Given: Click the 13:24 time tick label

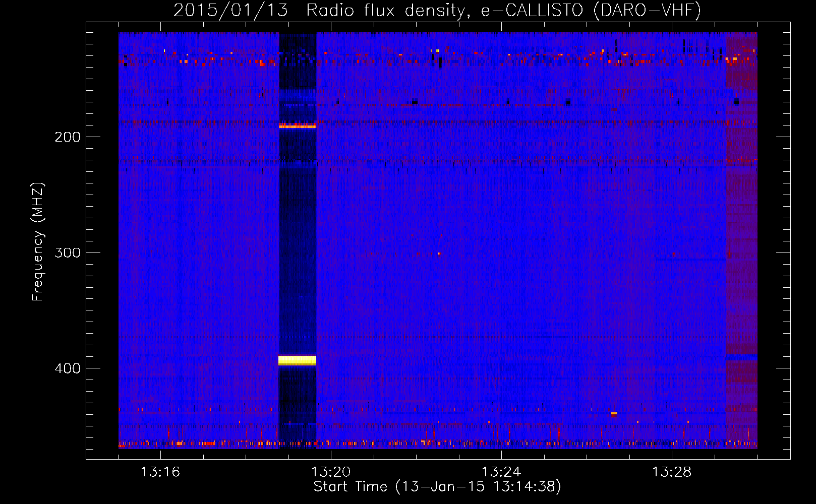Looking at the screenshot, I should (501, 472).
